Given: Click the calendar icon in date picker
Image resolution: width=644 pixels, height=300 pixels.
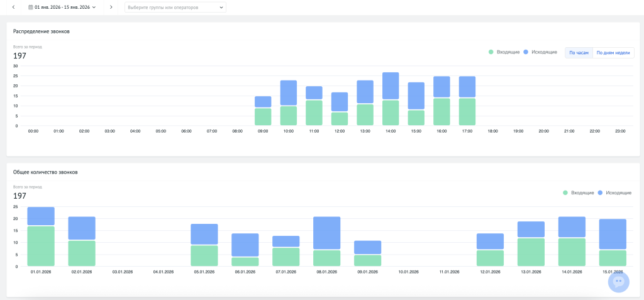Looking at the screenshot, I should (x=30, y=7).
